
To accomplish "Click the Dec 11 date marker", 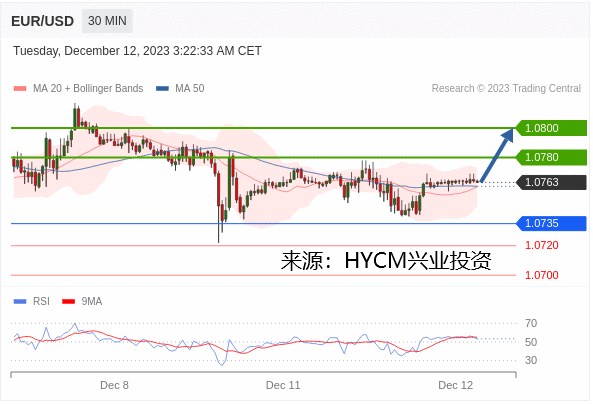I will [283, 385].
